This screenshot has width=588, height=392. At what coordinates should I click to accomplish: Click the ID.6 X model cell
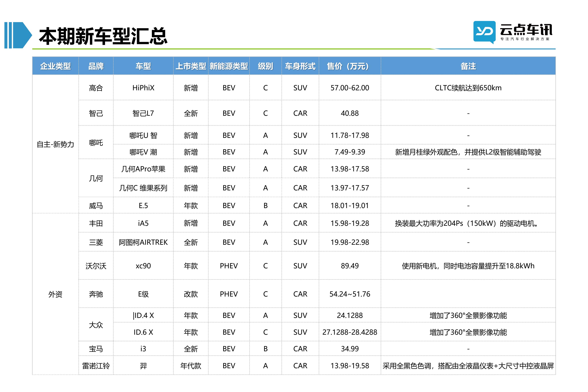pyautogui.click(x=143, y=332)
